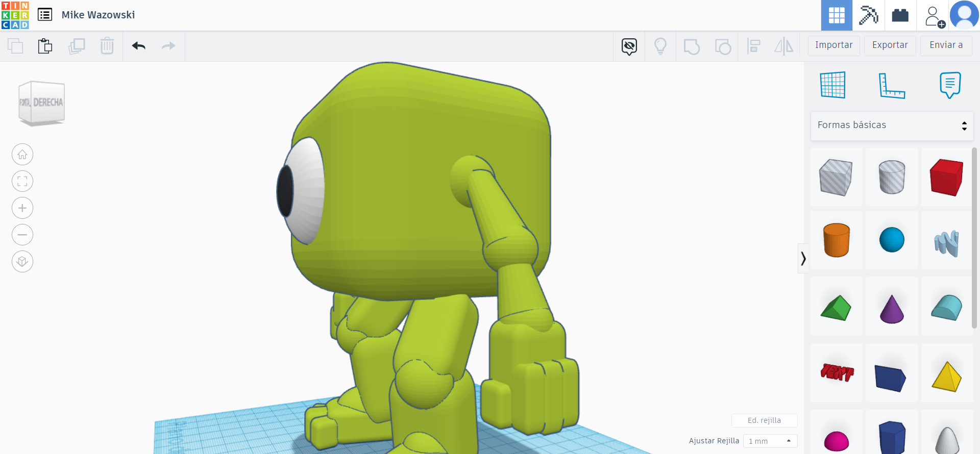Switch to the Bricks mode
The width and height of the screenshot is (980, 454).
[900, 15]
